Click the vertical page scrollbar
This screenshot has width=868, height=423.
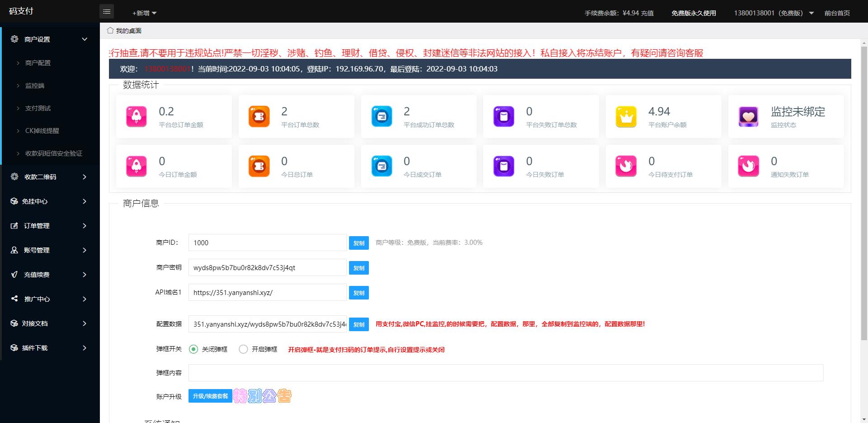tap(864, 190)
